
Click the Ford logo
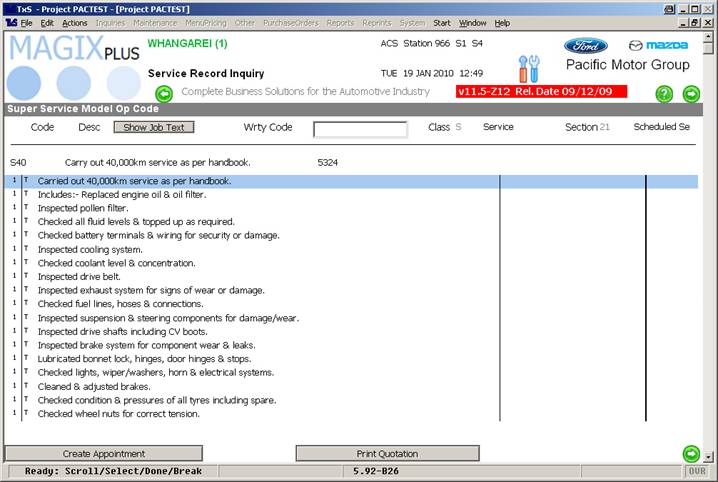(x=585, y=46)
